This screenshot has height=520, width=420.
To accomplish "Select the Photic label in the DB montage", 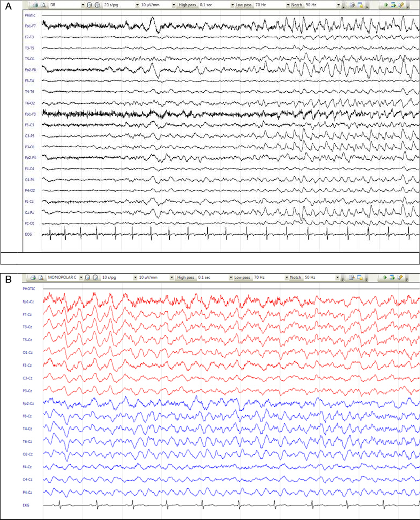I will tap(30, 15).
